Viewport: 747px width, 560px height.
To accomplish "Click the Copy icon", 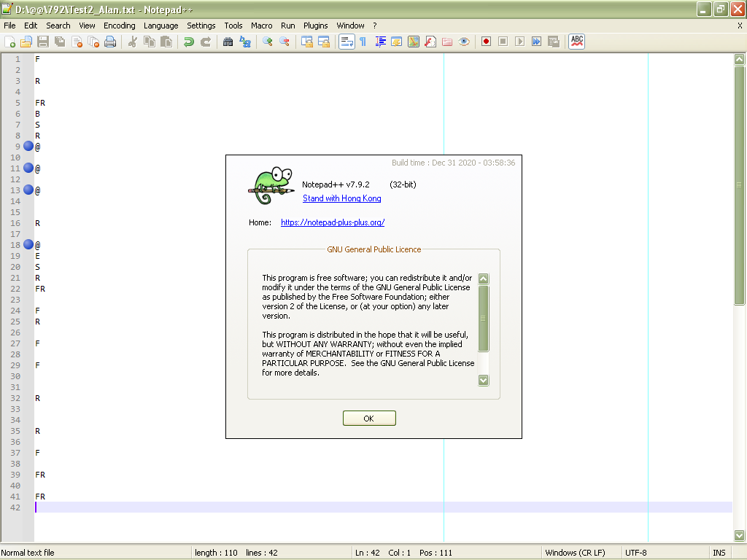I will tap(149, 42).
